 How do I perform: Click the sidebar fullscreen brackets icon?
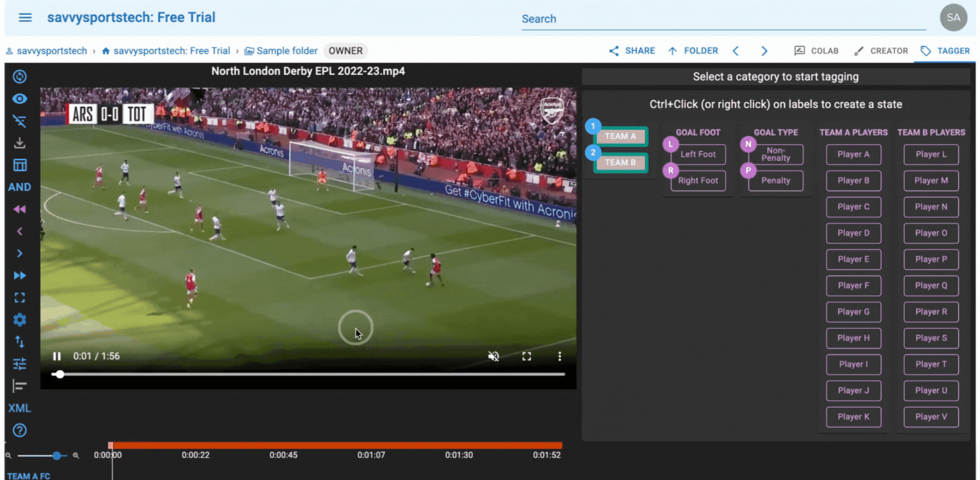coord(19,298)
